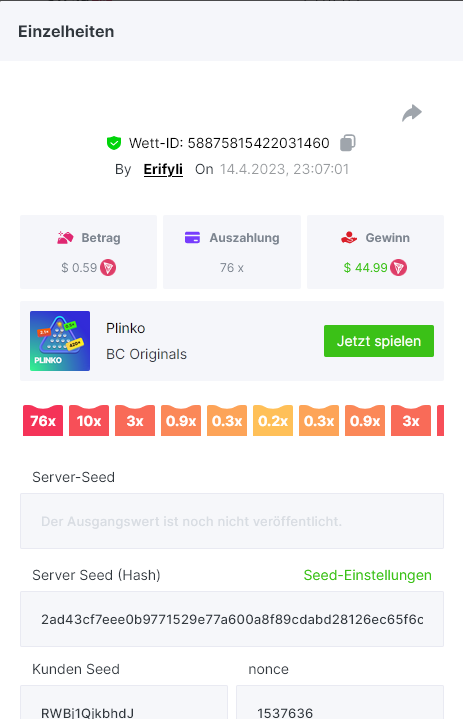Click the Einzelheiten header title
463x719 pixels.
pos(66,32)
